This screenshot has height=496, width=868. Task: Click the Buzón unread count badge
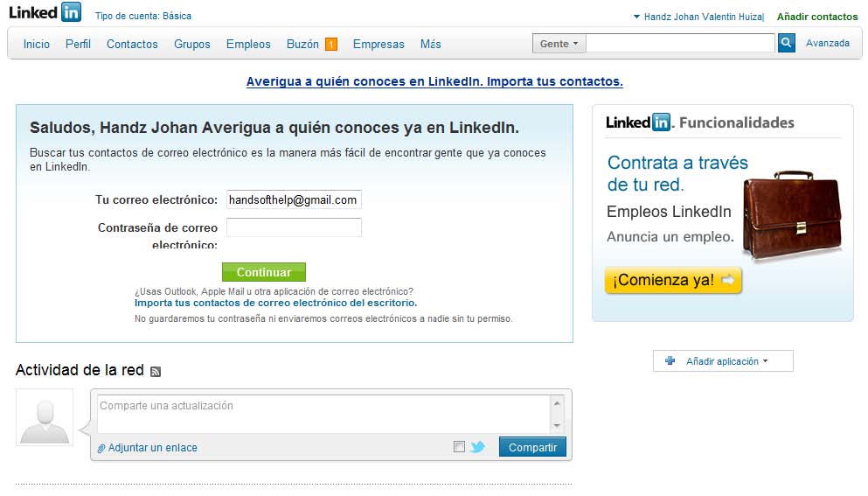coord(331,45)
